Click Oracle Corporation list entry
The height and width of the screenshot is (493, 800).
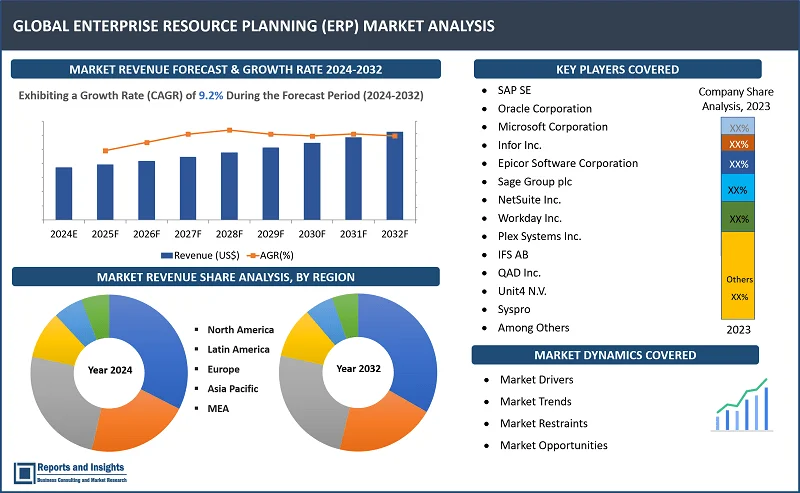point(545,109)
